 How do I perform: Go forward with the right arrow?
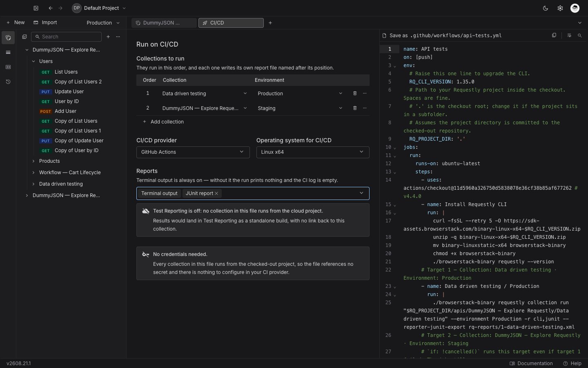pos(60,8)
